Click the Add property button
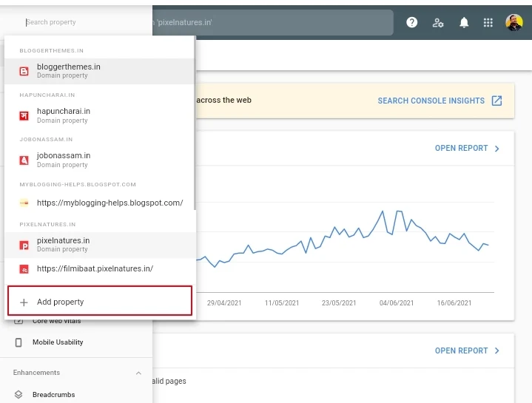This screenshot has width=532, height=403. point(100,301)
